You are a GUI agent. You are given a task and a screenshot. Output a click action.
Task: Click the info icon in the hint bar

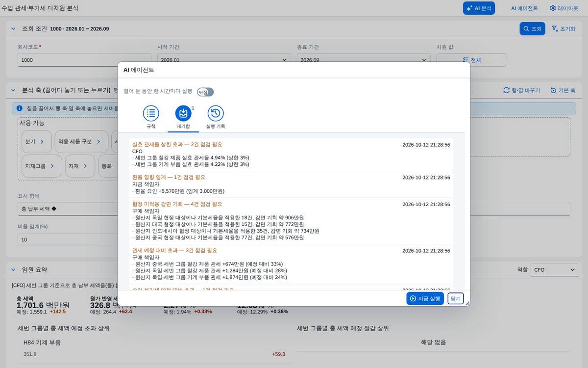[x=20, y=108]
